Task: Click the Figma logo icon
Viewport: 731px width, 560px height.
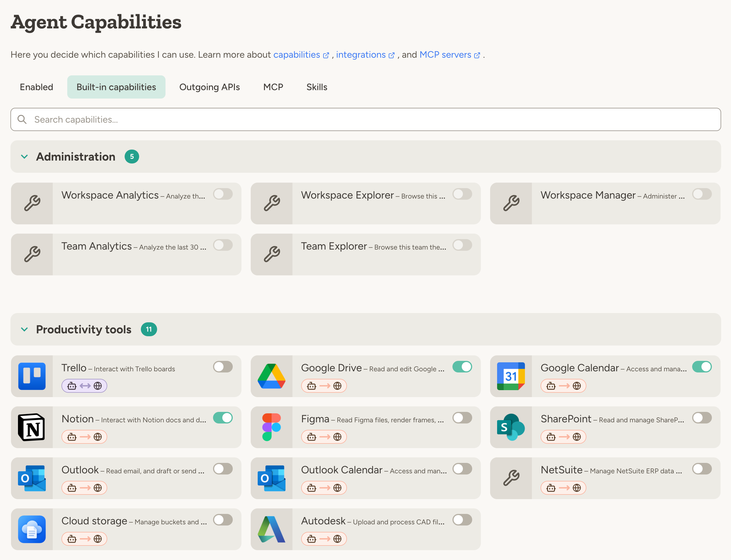Action: [x=271, y=427]
